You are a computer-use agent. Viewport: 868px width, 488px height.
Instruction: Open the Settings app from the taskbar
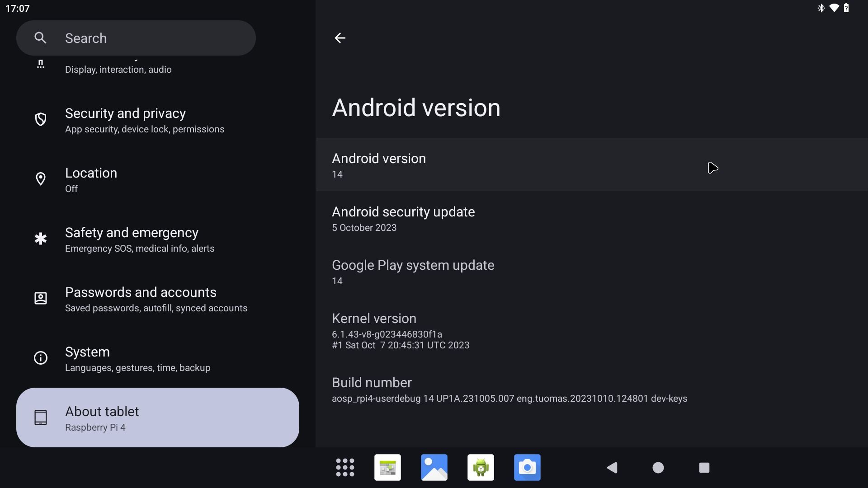[x=387, y=468]
